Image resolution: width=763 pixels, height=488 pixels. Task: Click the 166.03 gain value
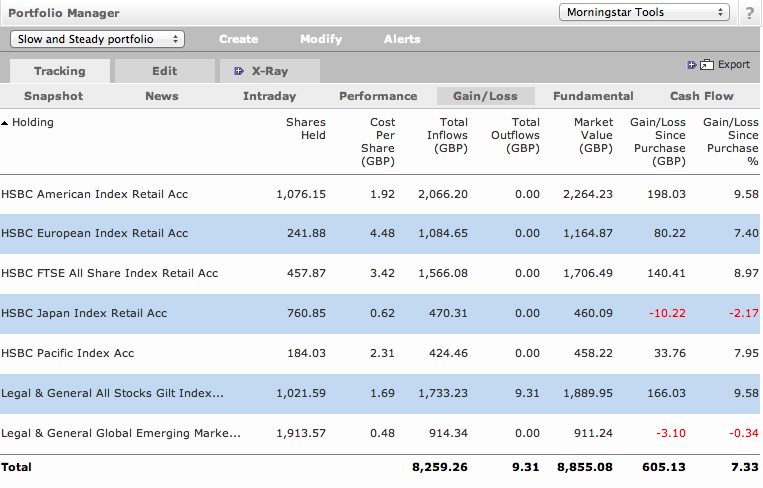(x=666, y=393)
